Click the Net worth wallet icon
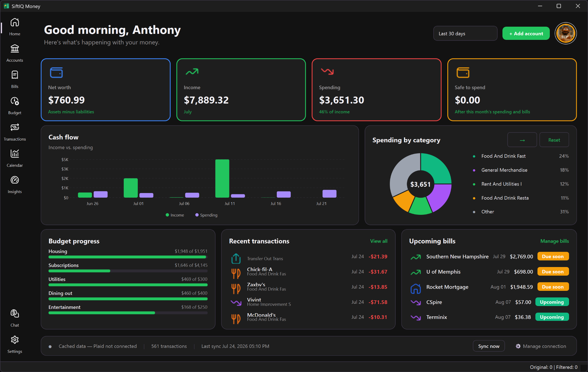The image size is (588, 372). pyautogui.click(x=56, y=73)
